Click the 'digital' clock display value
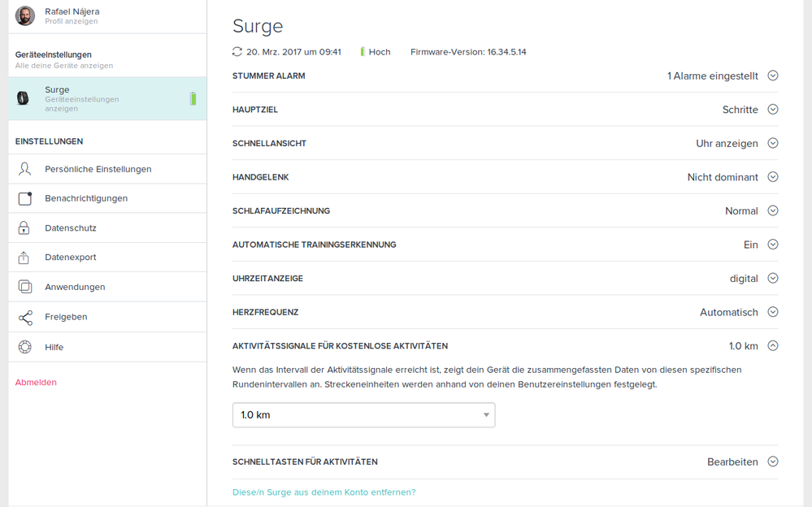The height and width of the screenshot is (507, 812). [744, 279]
